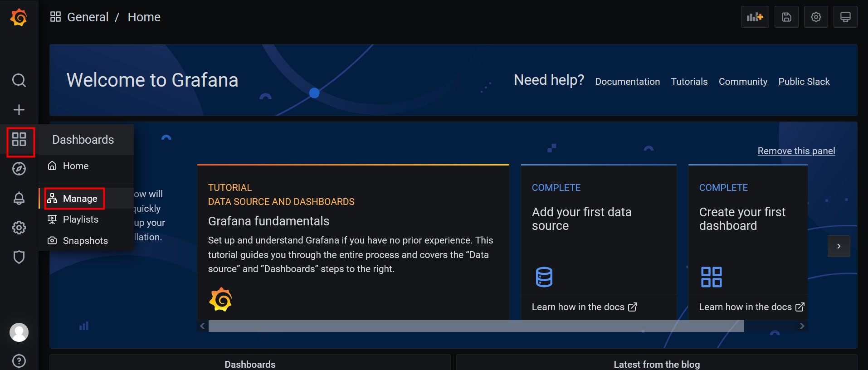
Task: Click the Add your first data source card
Action: [599, 242]
